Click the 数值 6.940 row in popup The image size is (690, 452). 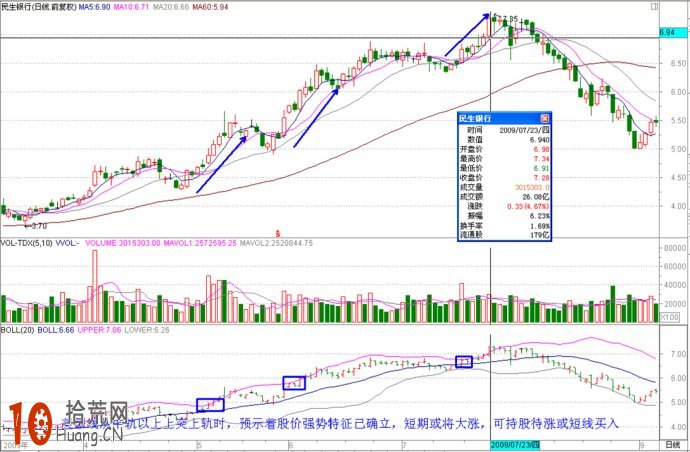click(504, 140)
